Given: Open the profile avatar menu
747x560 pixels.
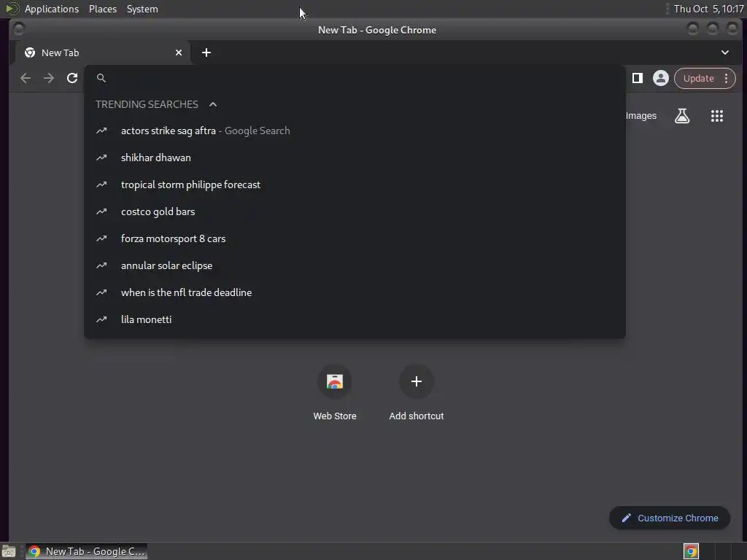Looking at the screenshot, I should click(x=660, y=78).
